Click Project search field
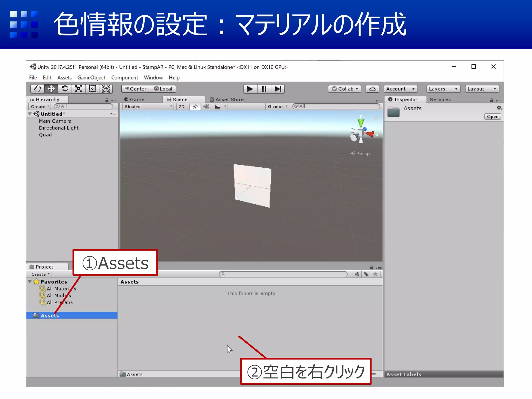The height and width of the screenshot is (399, 532). pyautogui.click(x=283, y=274)
